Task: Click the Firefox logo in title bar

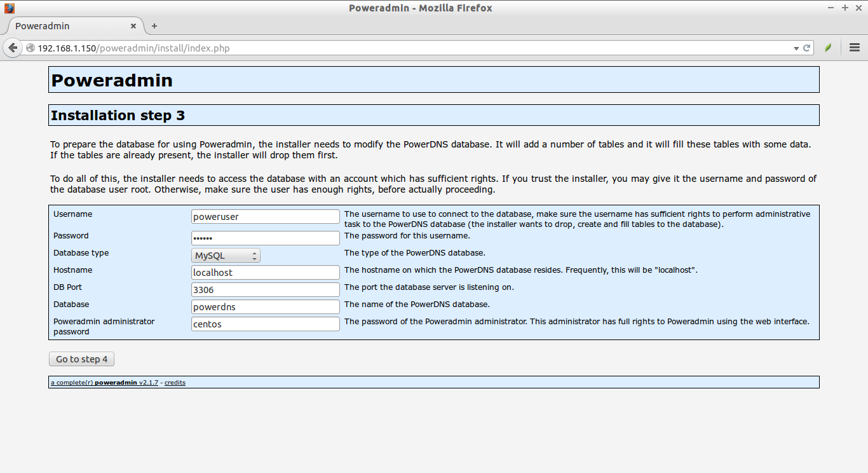Action: tap(9, 8)
